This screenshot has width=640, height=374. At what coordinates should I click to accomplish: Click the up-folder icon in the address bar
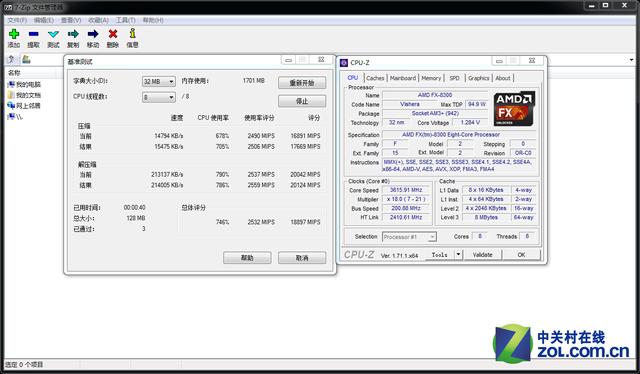tap(11, 60)
